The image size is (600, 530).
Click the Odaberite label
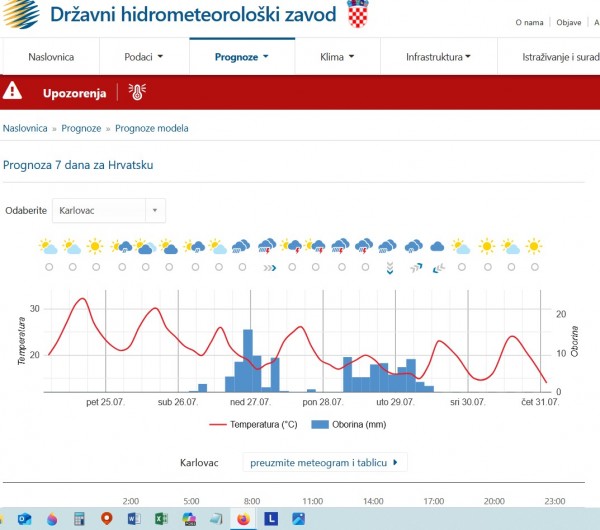pyautogui.click(x=26, y=210)
